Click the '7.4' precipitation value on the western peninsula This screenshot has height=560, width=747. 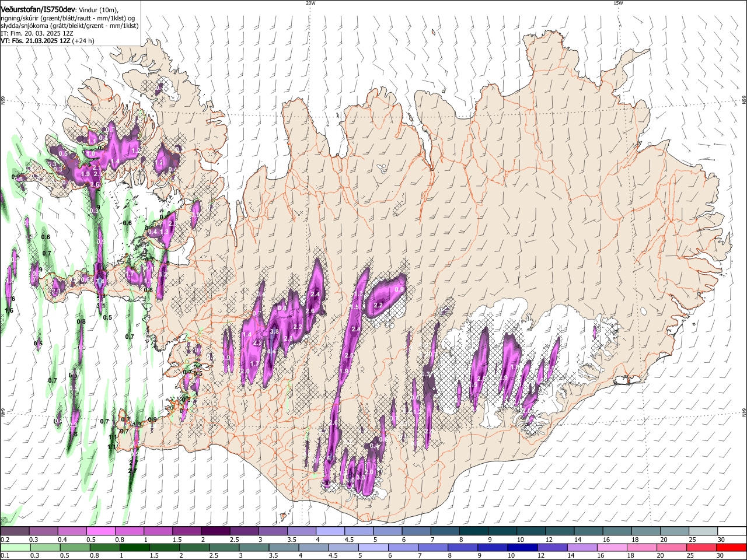click(100, 281)
